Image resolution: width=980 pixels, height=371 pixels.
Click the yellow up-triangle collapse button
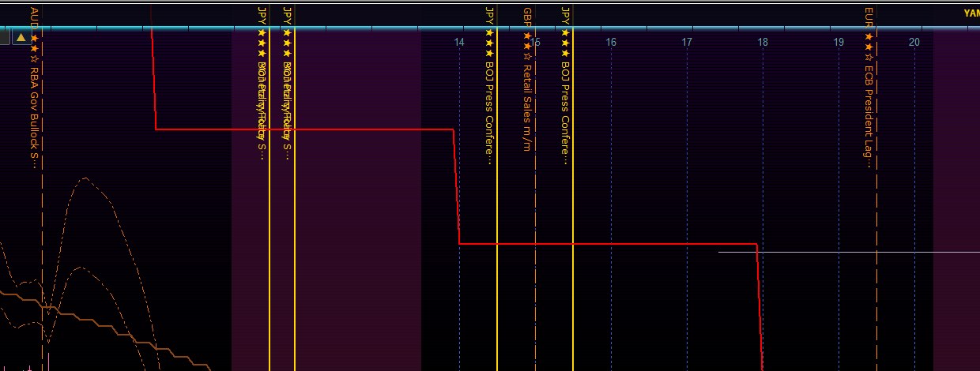coord(21,36)
